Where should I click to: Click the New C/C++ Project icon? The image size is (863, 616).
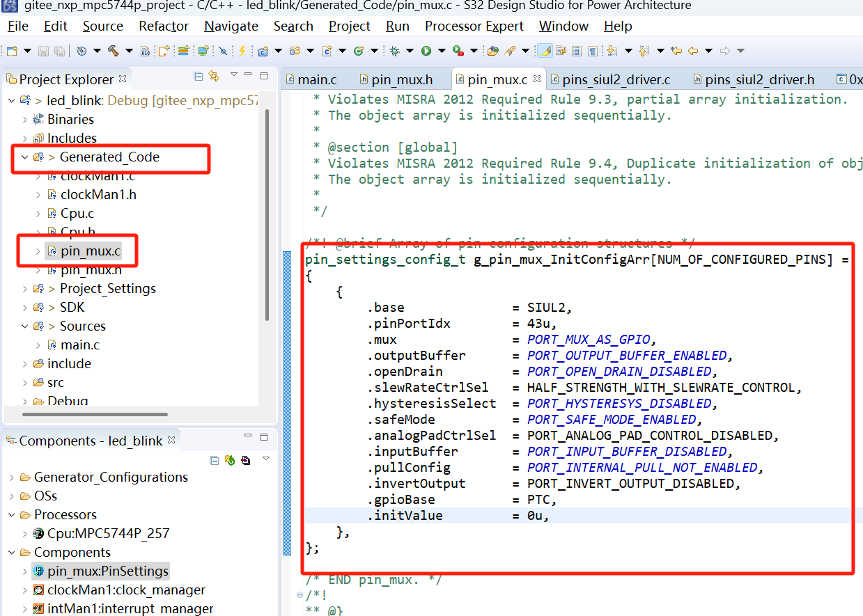click(x=263, y=51)
